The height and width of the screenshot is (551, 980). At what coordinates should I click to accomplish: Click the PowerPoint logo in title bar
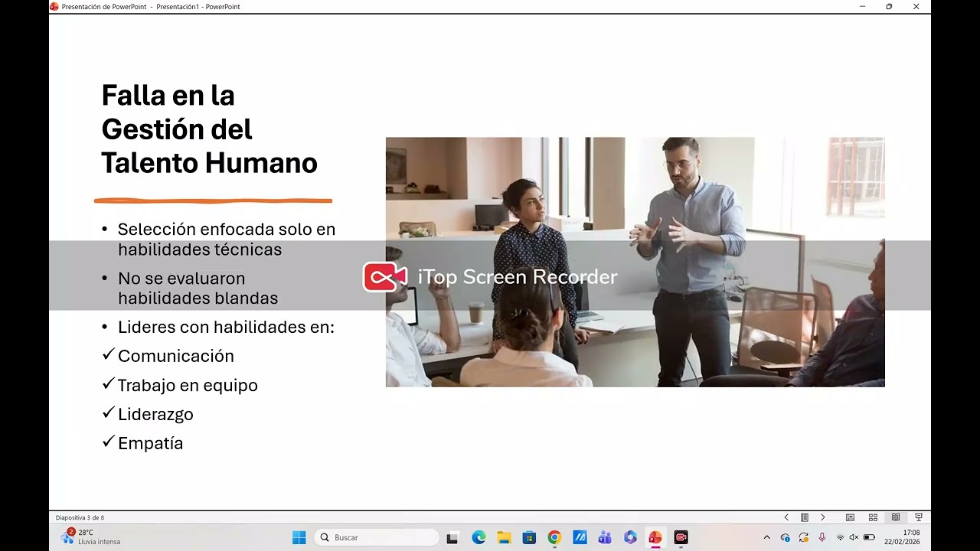click(x=54, y=6)
